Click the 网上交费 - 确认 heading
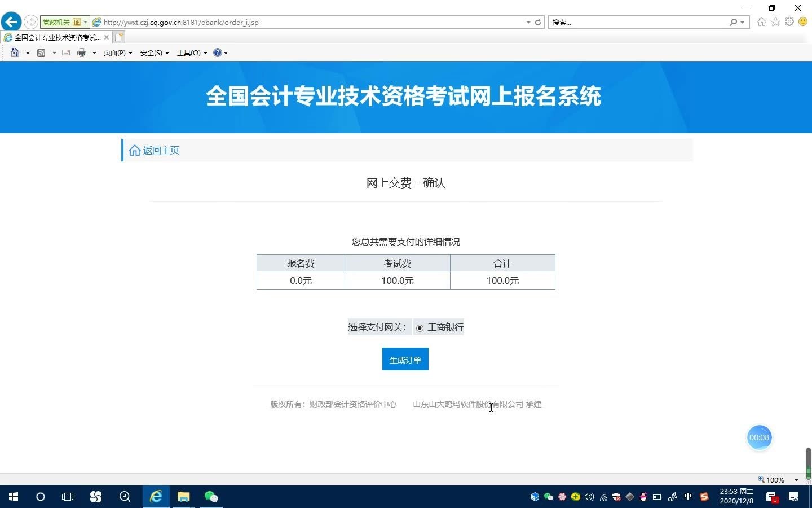The height and width of the screenshot is (508, 812). click(406, 183)
